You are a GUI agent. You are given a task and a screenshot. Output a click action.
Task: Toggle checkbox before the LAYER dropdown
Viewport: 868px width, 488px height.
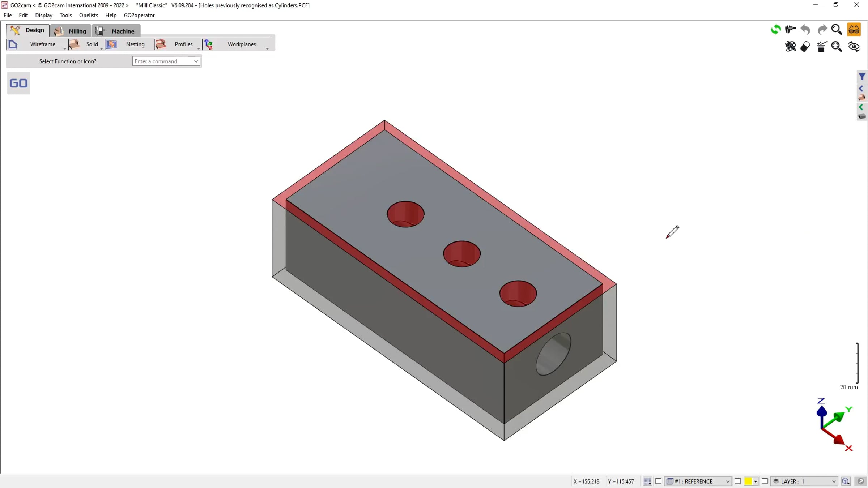point(765,481)
